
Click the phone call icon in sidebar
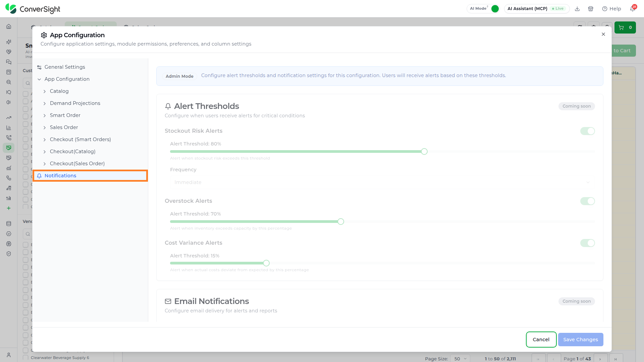click(9, 138)
